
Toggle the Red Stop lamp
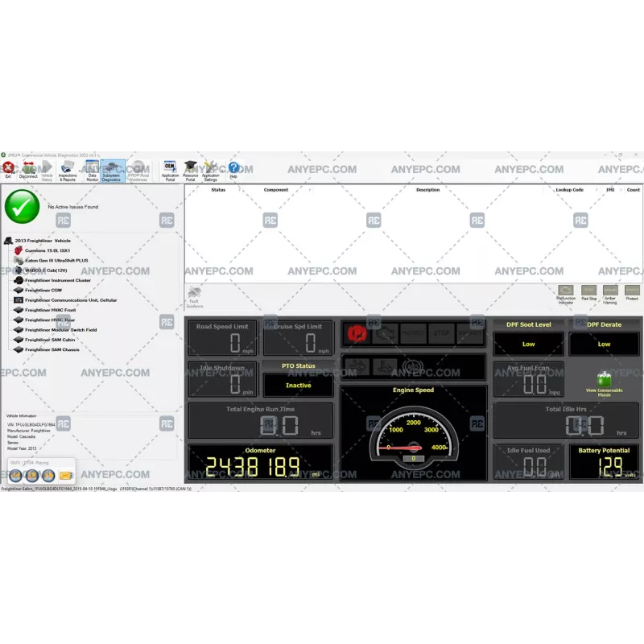(x=588, y=291)
